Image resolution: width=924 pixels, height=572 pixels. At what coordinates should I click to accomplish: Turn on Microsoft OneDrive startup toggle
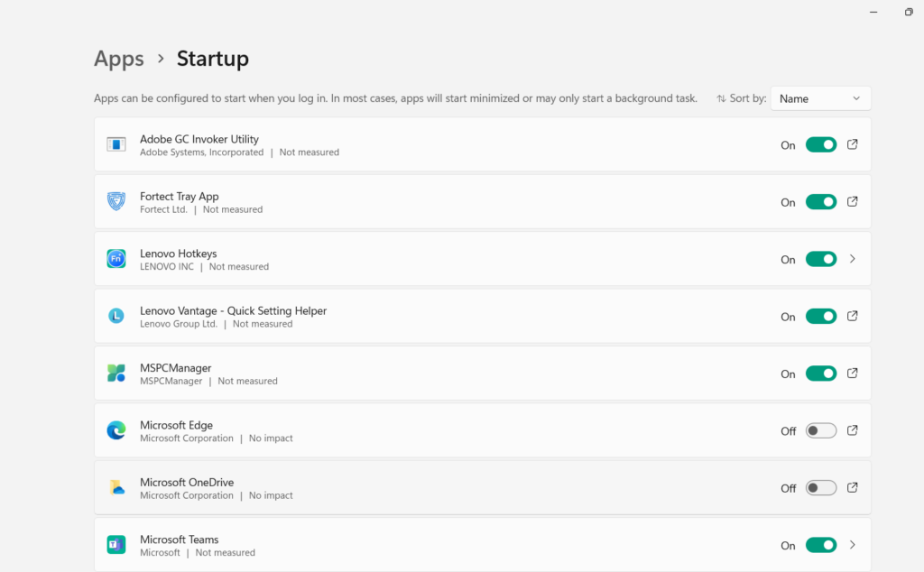(820, 488)
